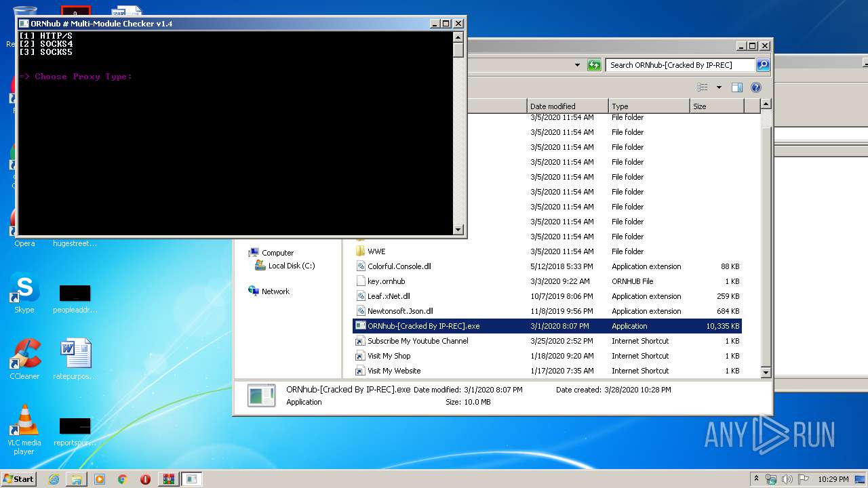868x488 pixels.
Task: Click the details pane file thumbnail
Action: pyautogui.click(x=261, y=396)
